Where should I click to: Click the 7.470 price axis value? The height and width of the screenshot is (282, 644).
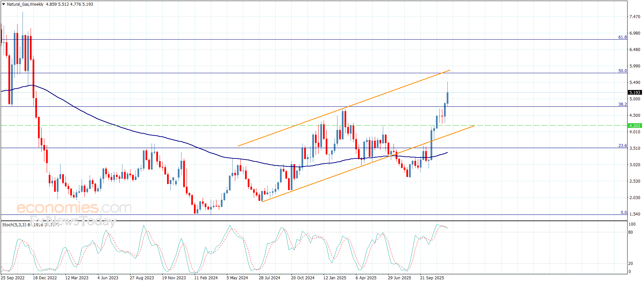[x=635, y=17]
